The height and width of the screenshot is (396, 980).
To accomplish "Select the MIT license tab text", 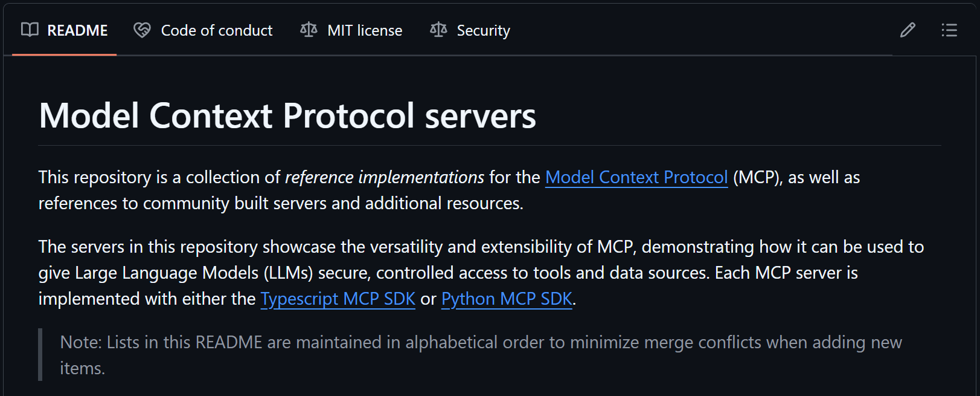I will coord(365,30).
